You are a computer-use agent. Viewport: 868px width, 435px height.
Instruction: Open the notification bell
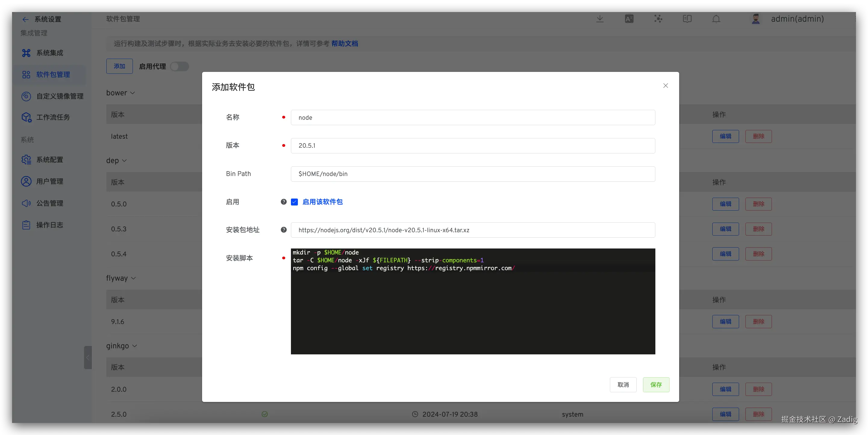pos(716,19)
